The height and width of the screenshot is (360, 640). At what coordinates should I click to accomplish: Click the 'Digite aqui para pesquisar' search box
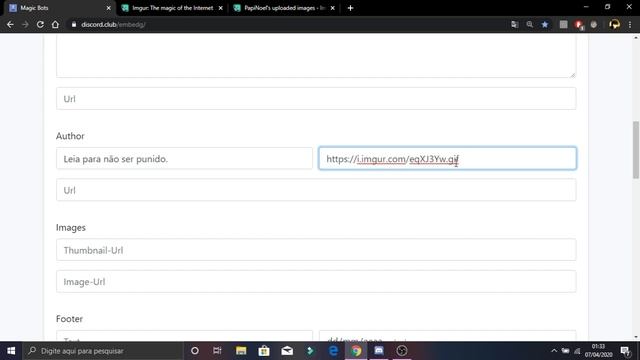point(103,351)
